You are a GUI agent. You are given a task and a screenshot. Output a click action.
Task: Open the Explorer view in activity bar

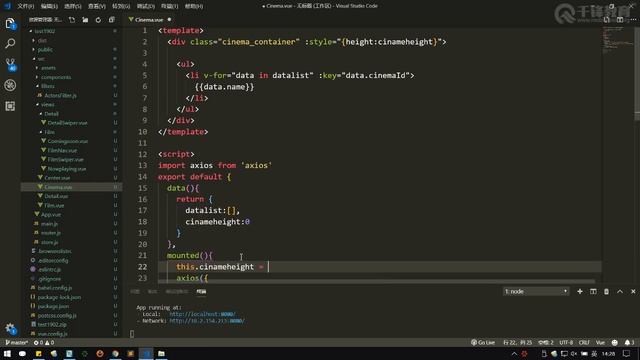(x=10, y=23)
